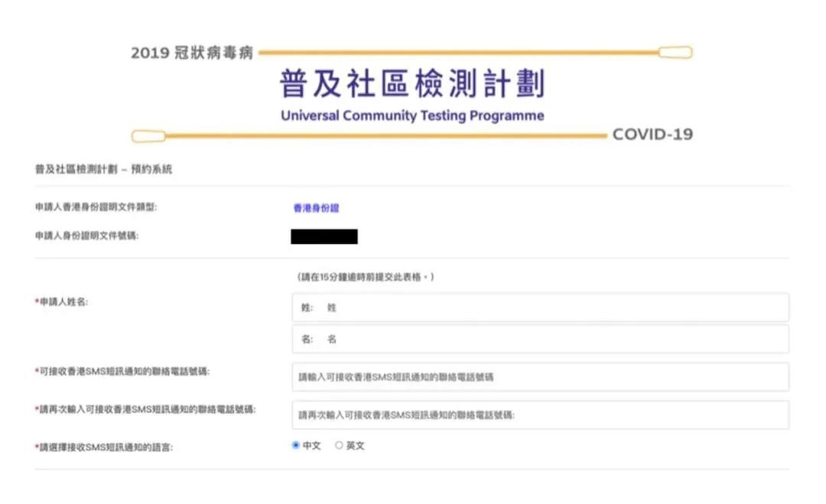Click the 名 given name input field
This screenshot has width=826, height=504.
539,339
